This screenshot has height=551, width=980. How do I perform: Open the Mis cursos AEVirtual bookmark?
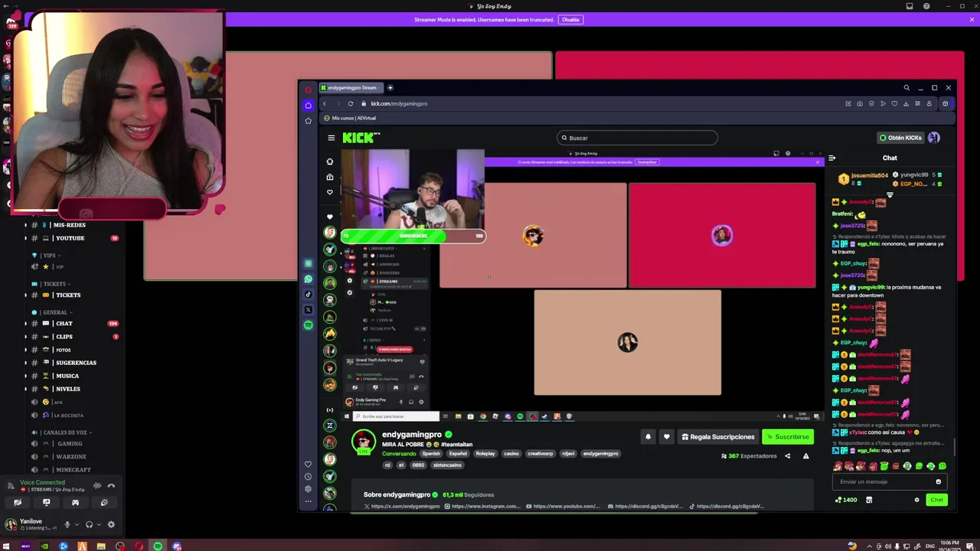tap(350, 118)
